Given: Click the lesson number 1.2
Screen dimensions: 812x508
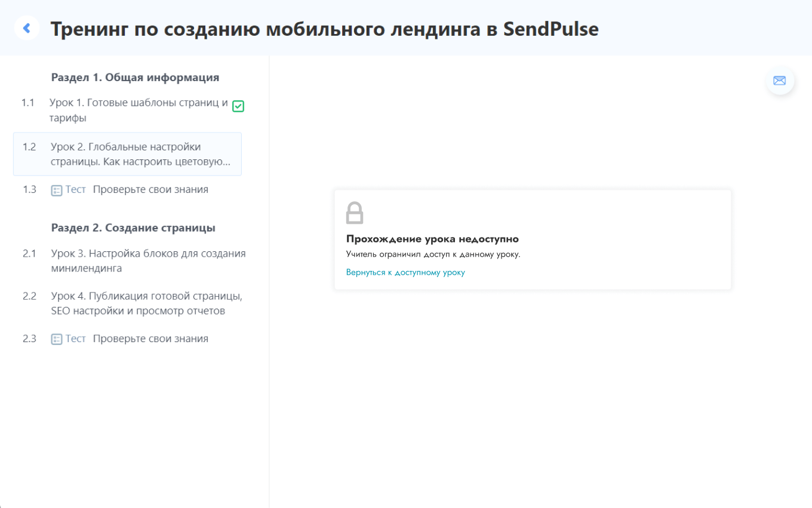Looking at the screenshot, I should point(29,147).
